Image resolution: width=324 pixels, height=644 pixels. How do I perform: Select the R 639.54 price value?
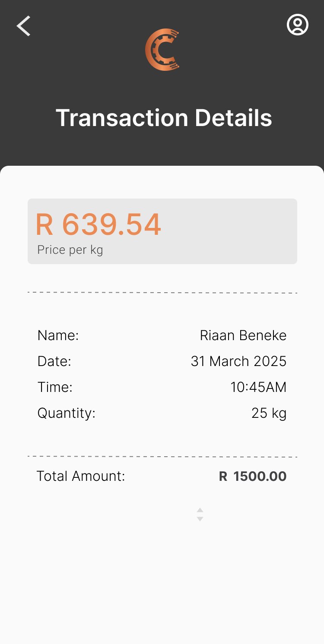tap(98, 224)
